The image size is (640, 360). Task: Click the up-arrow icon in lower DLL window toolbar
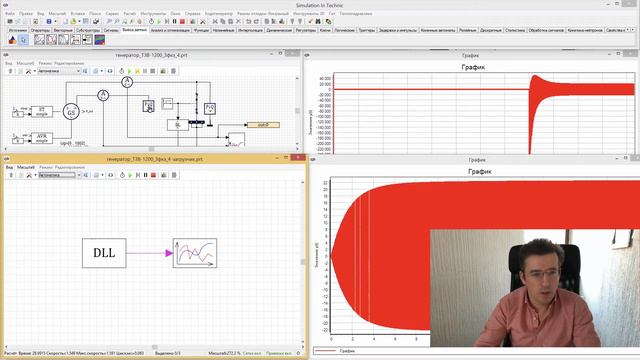tap(11, 175)
